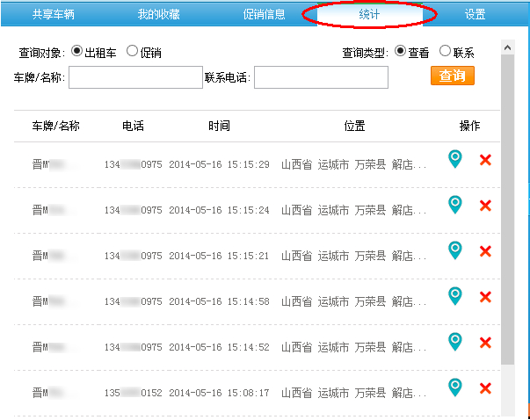530x420 pixels.
Task: Click the scrollbar up arrow
Action: point(507,46)
